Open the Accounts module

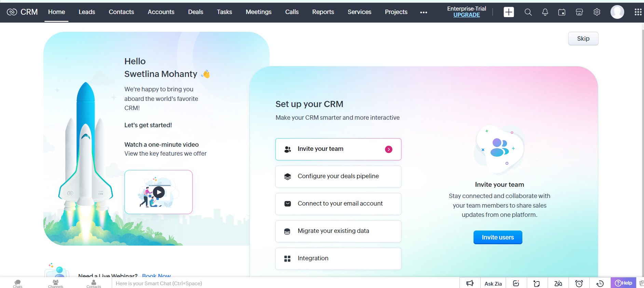[161, 12]
